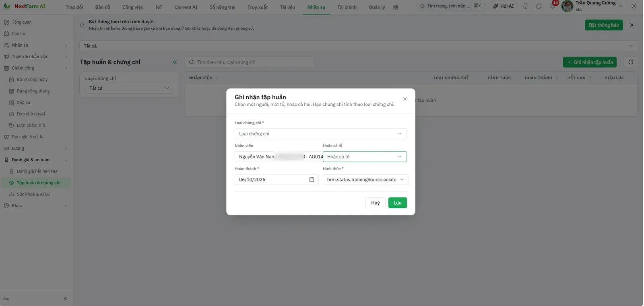Open the chat messages icon

pyautogui.click(x=539, y=6)
